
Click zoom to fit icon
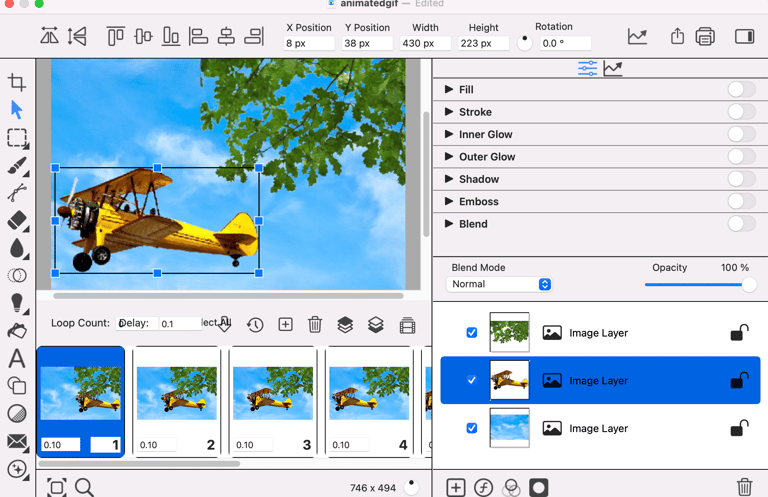[x=56, y=487]
